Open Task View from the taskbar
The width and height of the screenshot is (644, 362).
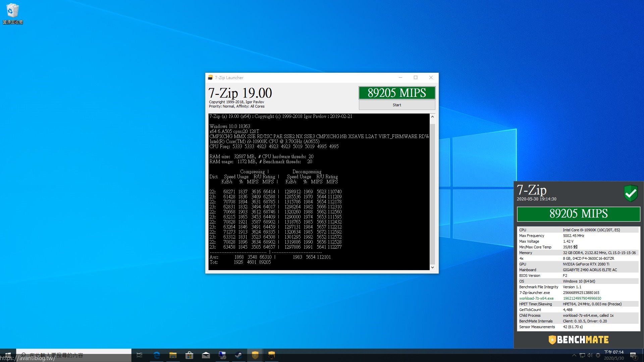140,355
